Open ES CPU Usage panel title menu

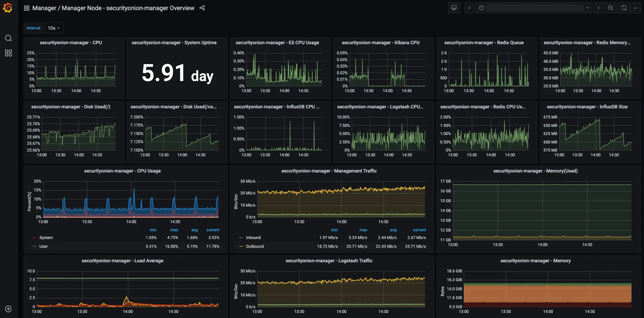277,43
